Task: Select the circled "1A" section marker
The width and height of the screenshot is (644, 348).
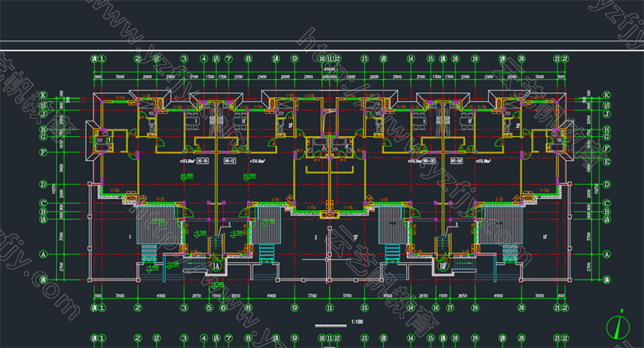Action: tap(216, 266)
